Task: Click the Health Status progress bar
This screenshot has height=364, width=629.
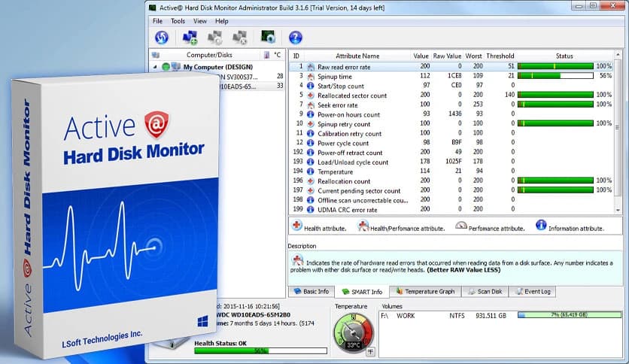Action: (260, 350)
